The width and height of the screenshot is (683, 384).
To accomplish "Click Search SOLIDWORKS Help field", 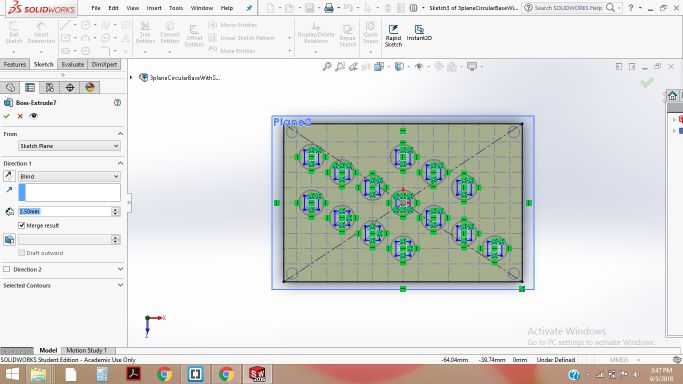I will (568, 8).
